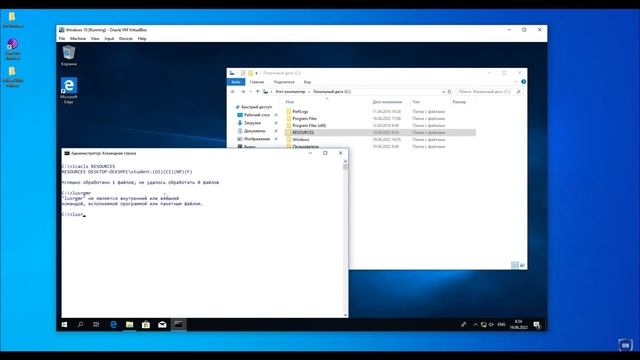640x360 pixels.
Task: Click the Explorer Up one level arrow
Action: [x=257, y=92]
